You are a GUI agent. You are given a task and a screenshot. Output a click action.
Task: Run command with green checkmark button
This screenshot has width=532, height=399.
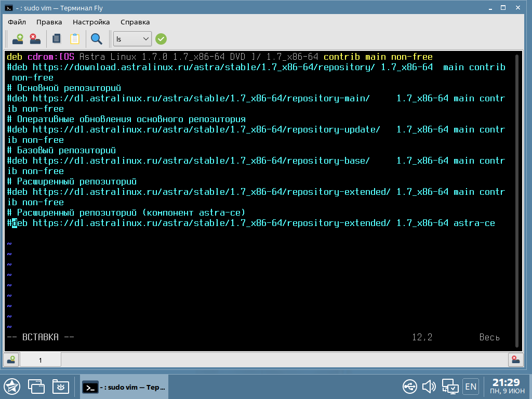click(x=161, y=39)
